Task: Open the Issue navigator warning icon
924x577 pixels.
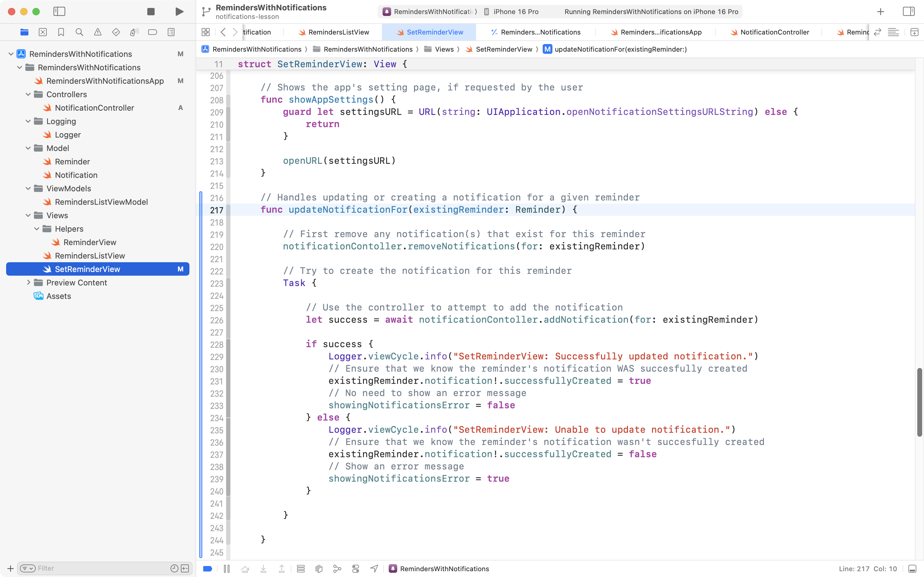Action: [x=98, y=32]
